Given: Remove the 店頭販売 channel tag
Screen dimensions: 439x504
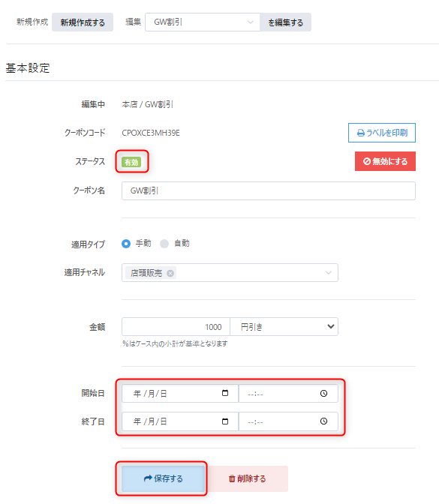Looking at the screenshot, I should (x=170, y=273).
